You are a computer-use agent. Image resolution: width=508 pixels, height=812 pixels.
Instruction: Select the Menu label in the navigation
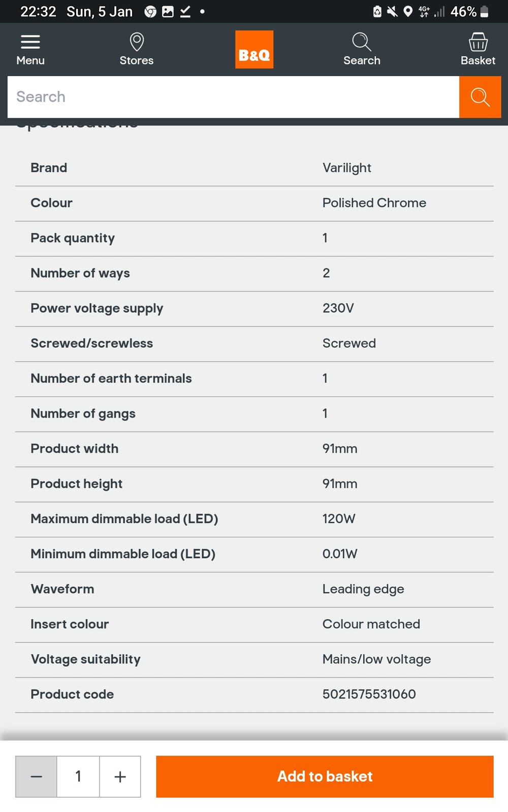tap(30, 60)
